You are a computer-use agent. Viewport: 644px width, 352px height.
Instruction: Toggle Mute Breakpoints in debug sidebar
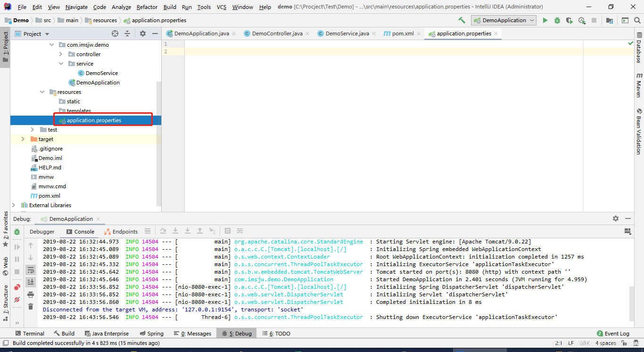(x=17, y=299)
